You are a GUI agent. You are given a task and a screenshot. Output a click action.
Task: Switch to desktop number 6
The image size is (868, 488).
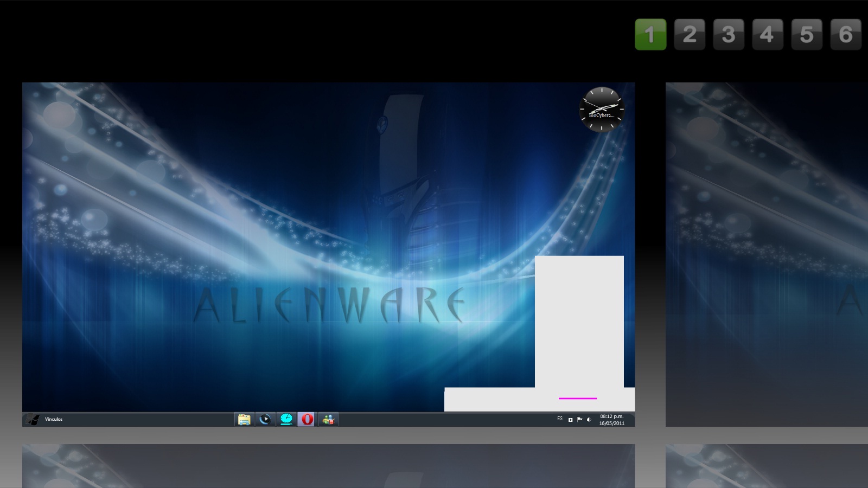point(846,35)
